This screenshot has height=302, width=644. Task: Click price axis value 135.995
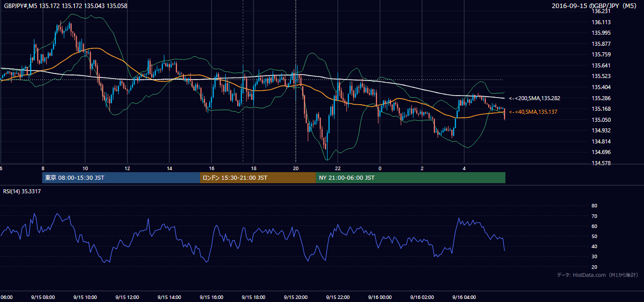[601, 33]
